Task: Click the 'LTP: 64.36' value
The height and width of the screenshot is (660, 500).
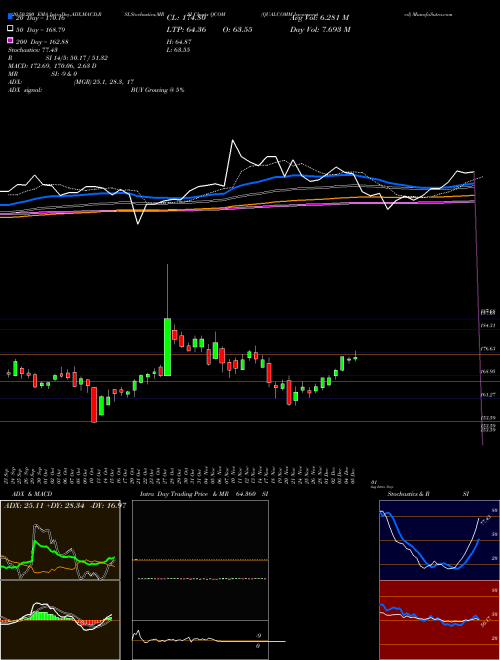Action: (x=186, y=29)
